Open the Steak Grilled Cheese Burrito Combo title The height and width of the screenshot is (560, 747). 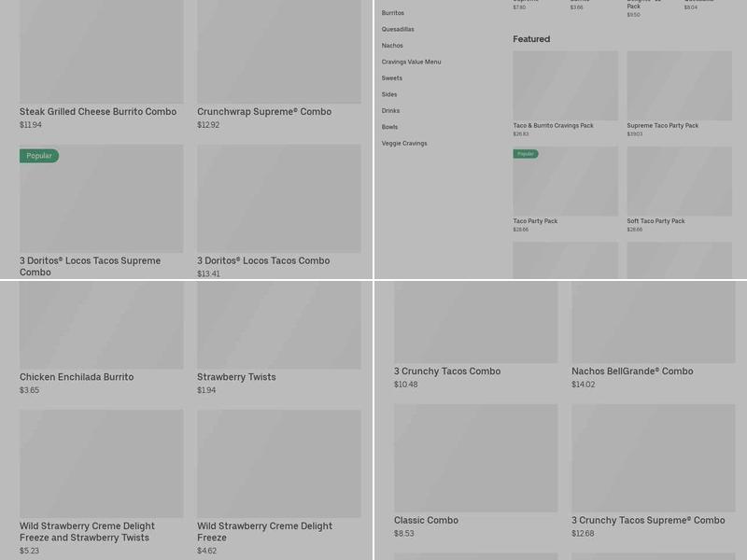click(98, 112)
